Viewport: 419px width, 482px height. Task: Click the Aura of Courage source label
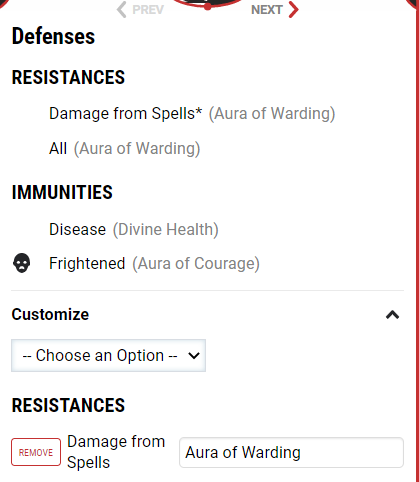196,264
